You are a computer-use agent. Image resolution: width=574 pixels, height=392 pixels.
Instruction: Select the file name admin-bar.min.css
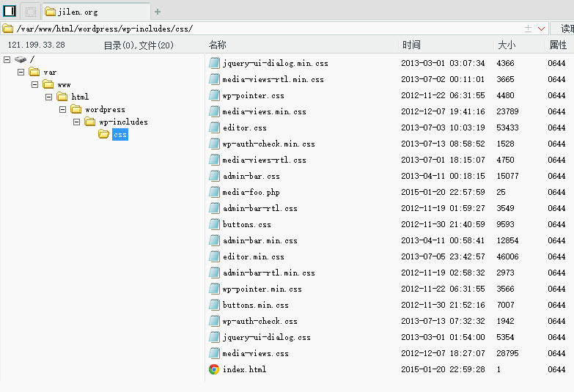[260, 240]
